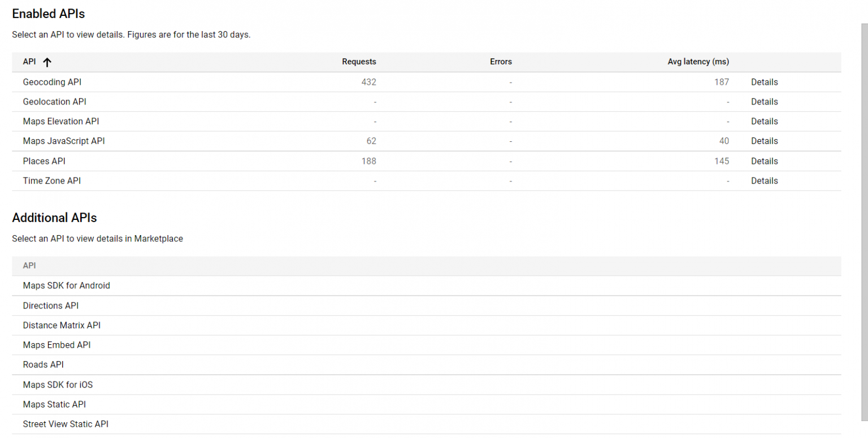Sort by Requests column header
Image resolution: width=868 pixels, height=438 pixels.
coord(359,62)
